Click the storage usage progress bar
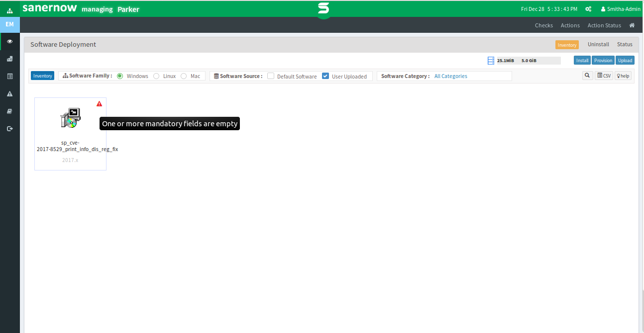 [x=529, y=61]
